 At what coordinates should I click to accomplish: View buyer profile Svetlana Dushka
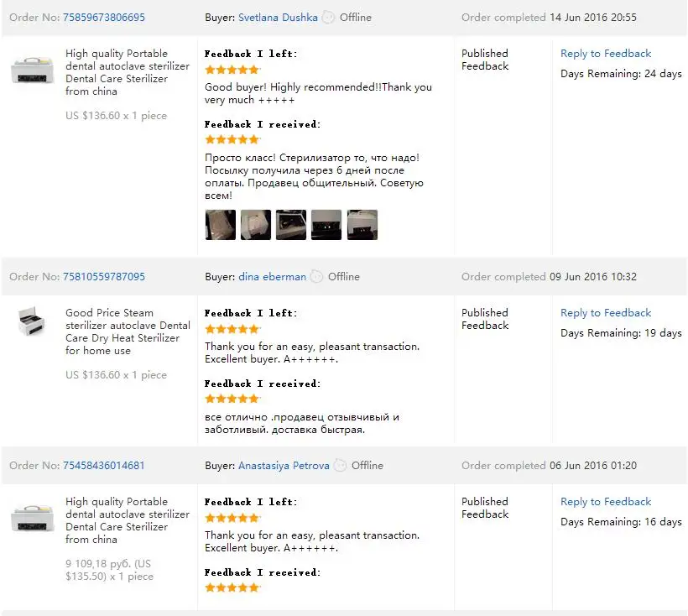(x=278, y=18)
